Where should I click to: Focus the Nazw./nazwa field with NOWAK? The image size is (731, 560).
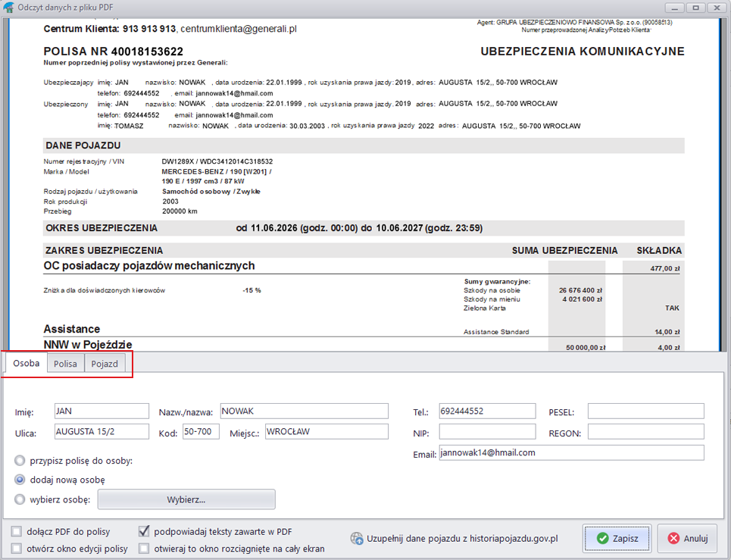(304, 411)
